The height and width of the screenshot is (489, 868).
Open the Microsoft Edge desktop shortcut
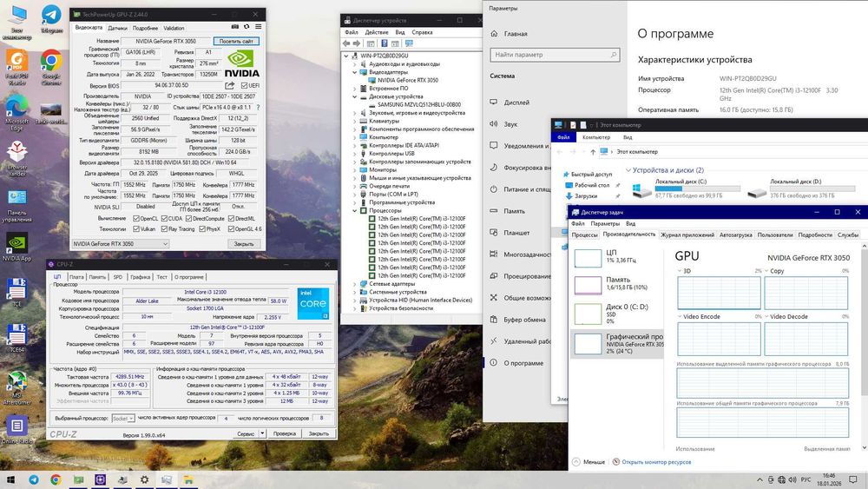pos(16,113)
